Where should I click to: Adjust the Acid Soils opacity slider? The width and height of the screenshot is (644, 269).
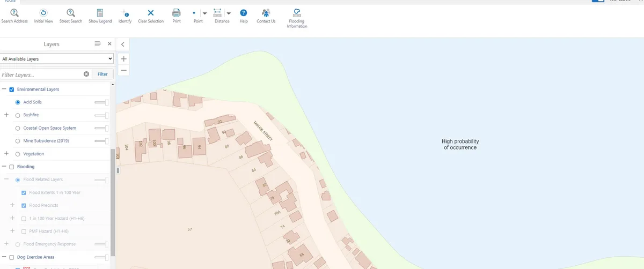tap(101, 102)
